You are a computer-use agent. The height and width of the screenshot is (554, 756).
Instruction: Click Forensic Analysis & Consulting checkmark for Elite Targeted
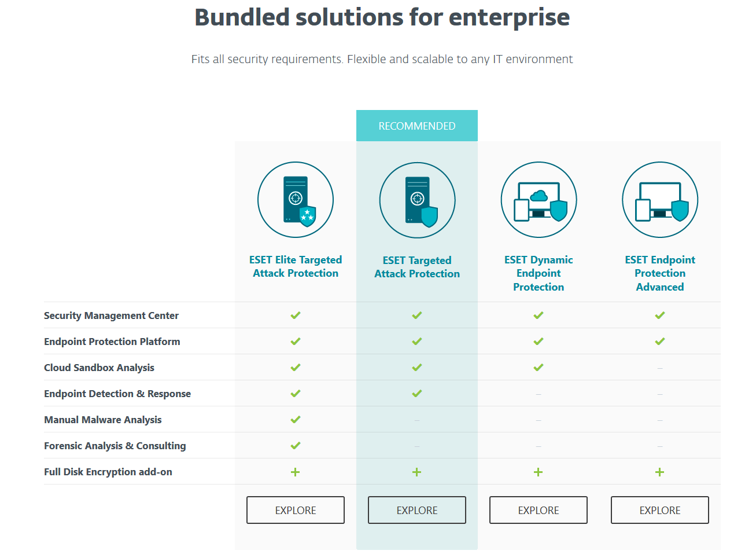pyautogui.click(x=296, y=446)
